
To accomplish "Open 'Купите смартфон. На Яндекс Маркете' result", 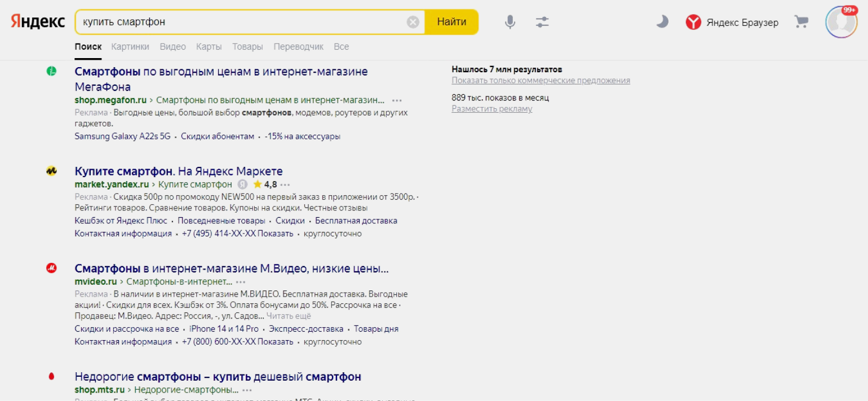I will tap(179, 171).
